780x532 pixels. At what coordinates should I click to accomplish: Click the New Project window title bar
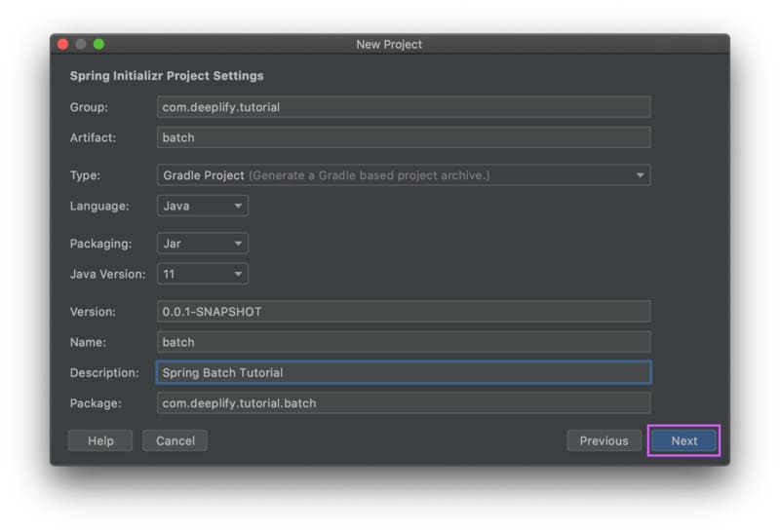pyautogui.click(x=389, y=45)
